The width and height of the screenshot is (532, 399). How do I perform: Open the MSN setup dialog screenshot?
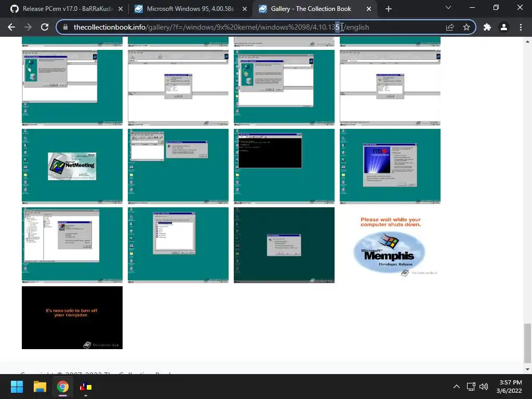click(x=390, y=166)
